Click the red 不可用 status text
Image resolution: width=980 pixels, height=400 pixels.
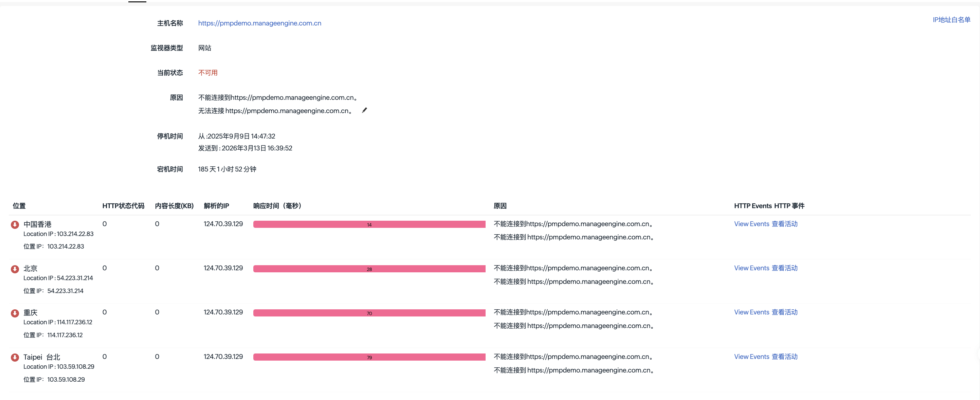[208, 73]
